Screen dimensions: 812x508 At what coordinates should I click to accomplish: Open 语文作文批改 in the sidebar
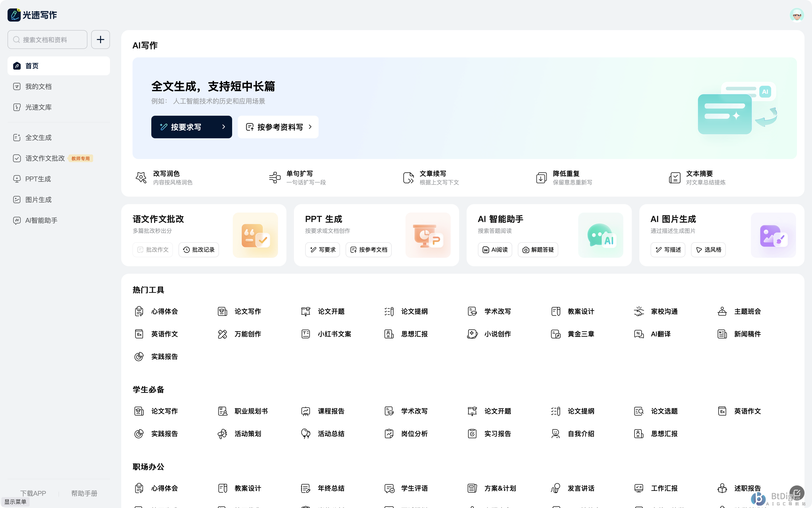click(x=59, y=158)
